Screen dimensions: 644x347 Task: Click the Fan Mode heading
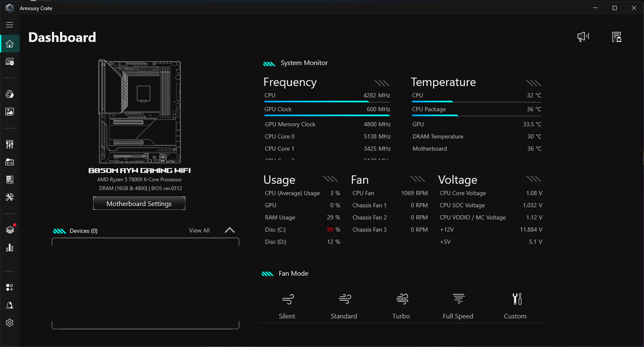pyautogui.click(x=293, y=273)
